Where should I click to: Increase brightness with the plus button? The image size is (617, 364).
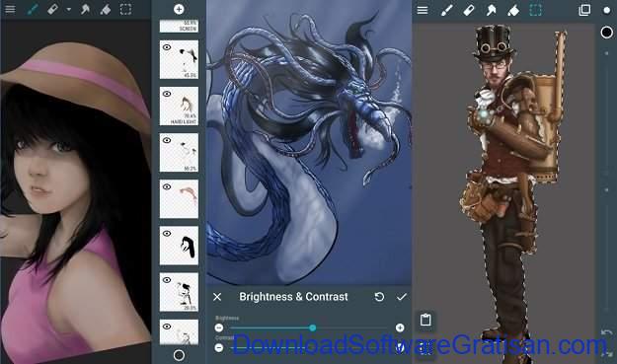[400, 328]
